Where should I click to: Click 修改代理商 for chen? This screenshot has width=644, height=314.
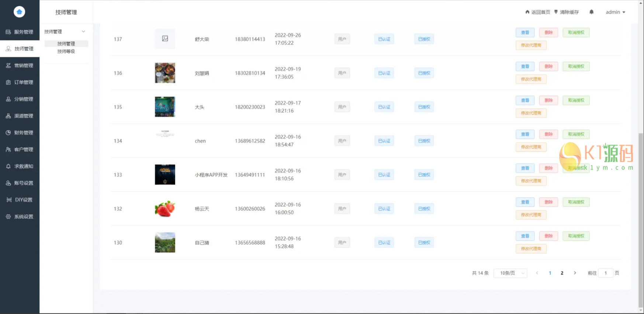531,147
